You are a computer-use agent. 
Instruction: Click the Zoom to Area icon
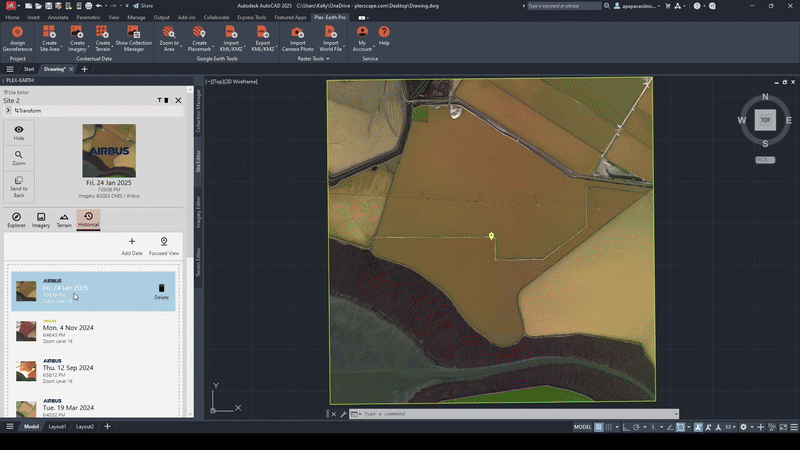(x=168, y=32)
